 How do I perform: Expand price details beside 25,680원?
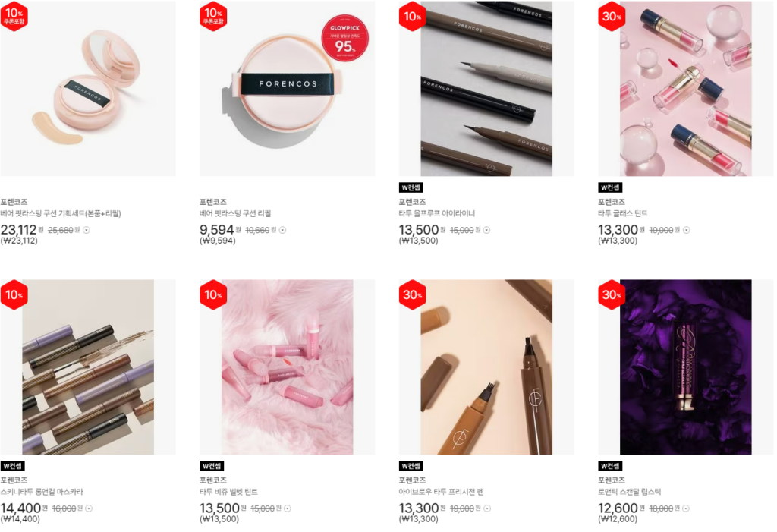pyautogui.click(x=87, y=230)
